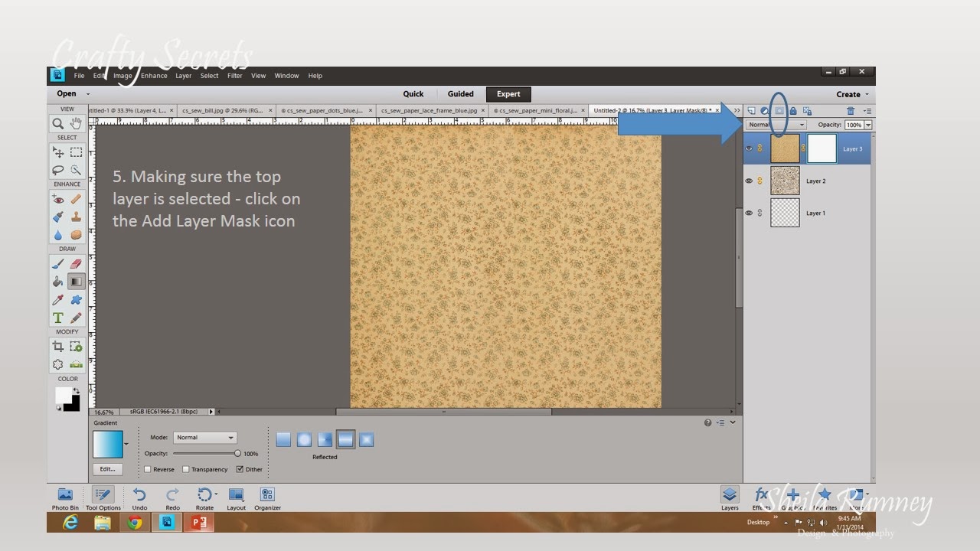Open the layer Opacity dropdown arrow
Image resolution: width=980 pixels, height=551 pixels.
tap(868, 125)
